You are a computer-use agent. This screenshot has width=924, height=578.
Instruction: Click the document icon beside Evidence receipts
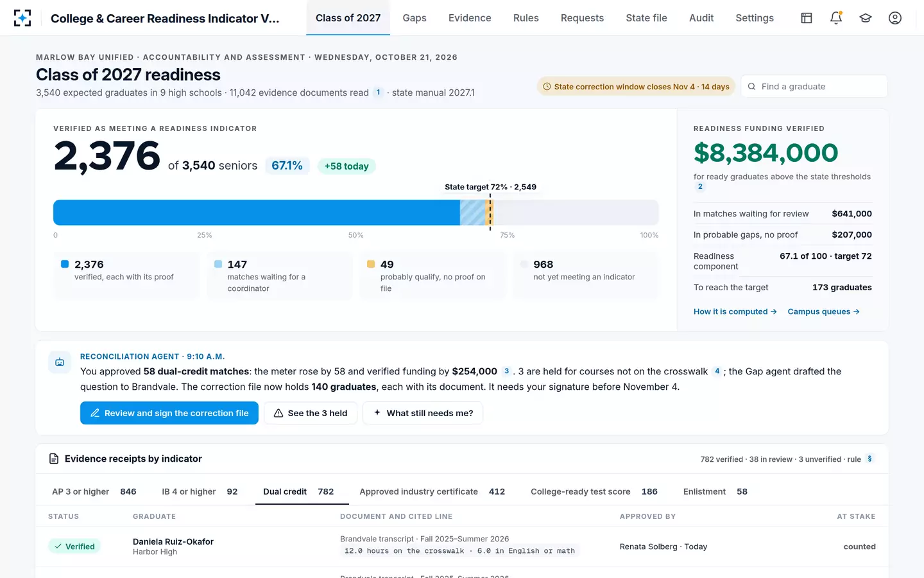click(54, 459)
